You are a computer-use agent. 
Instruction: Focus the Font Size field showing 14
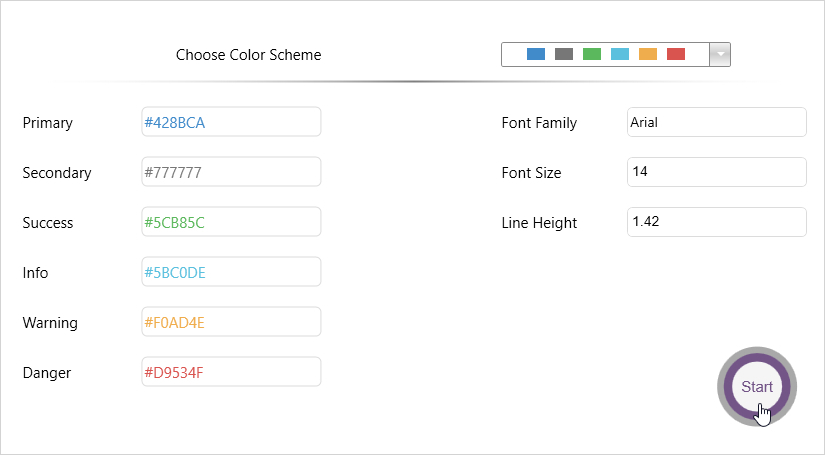pos(716,172)
